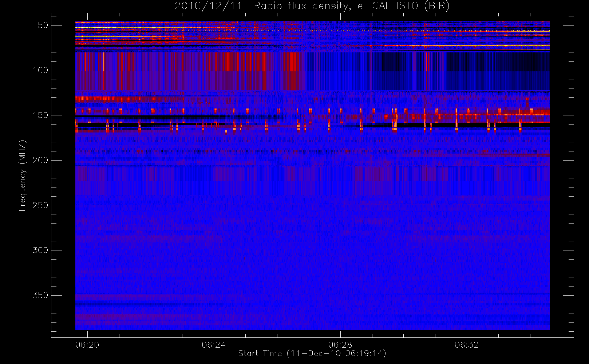This screenshot has height=364, width=589.
Task: Click the '200' frequency tick label
Action: coord(40,160)
